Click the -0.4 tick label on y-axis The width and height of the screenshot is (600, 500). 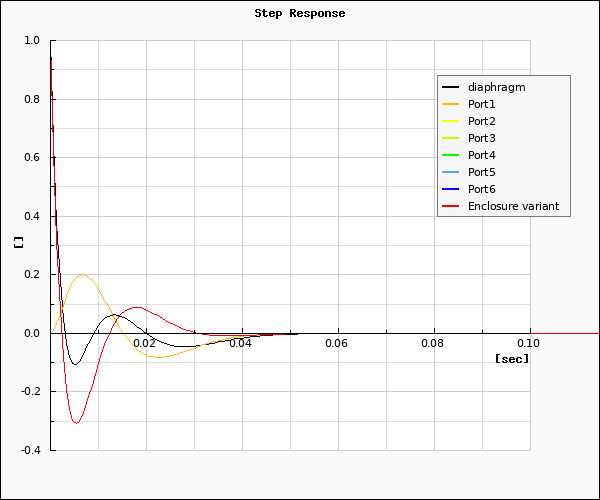31,450
